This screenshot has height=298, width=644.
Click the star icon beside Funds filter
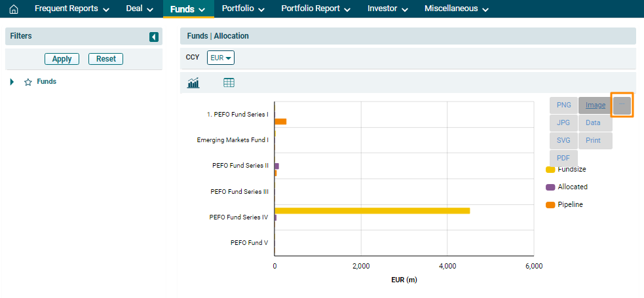pos(28,83)
